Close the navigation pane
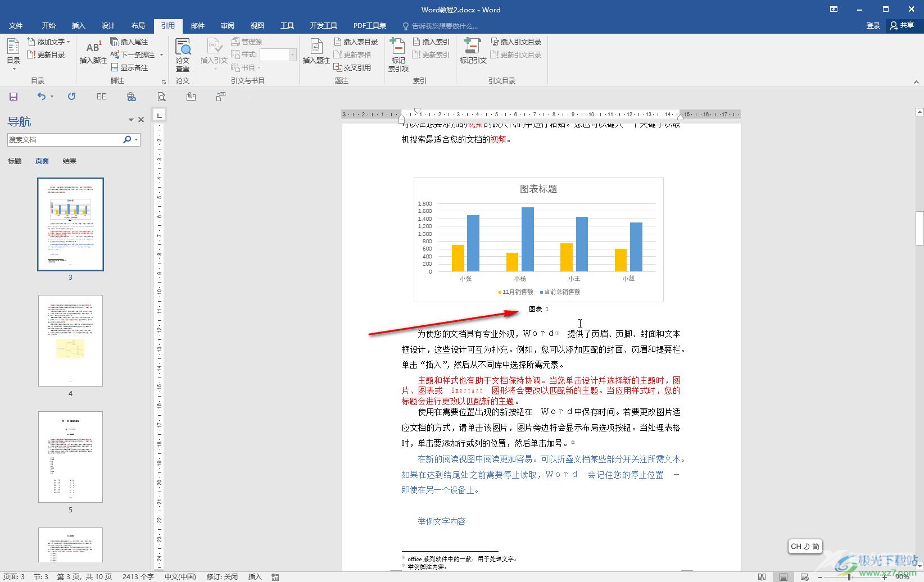Screen dimensions: 924x582 [x=141, y=120]
